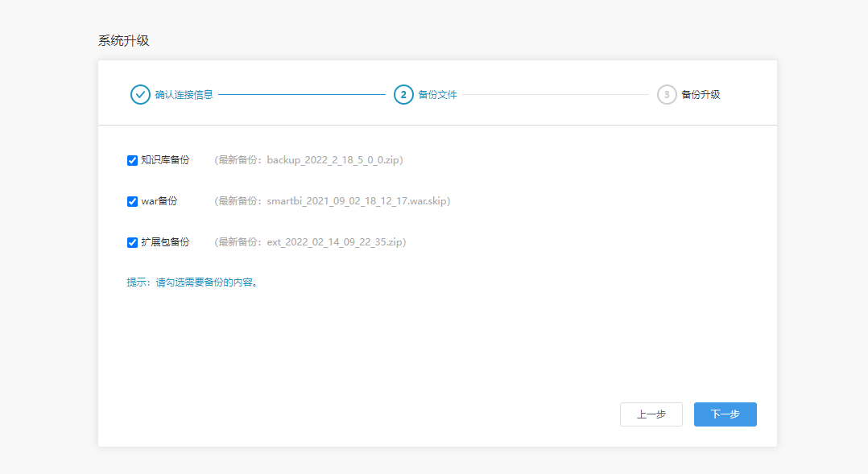Click smartbi_2021_09_02_18_12_17.war.skip file name
868x474 pixels.
click(x=357, y=200)
